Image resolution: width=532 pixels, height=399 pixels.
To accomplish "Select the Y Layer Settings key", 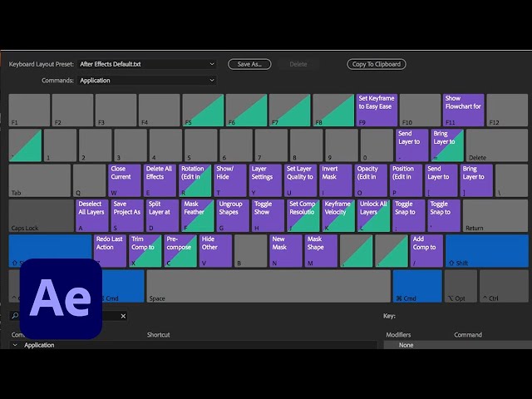I will coord(265,180).
